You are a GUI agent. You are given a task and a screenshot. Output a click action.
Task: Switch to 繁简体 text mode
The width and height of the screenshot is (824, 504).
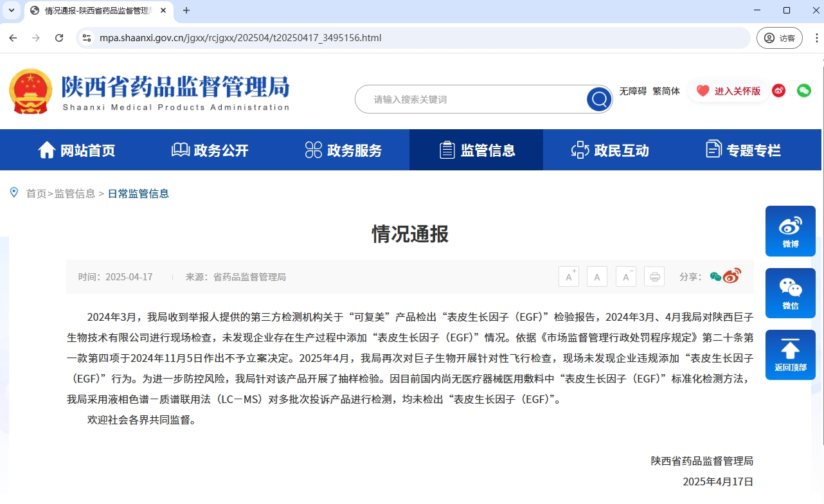[666, 91]
